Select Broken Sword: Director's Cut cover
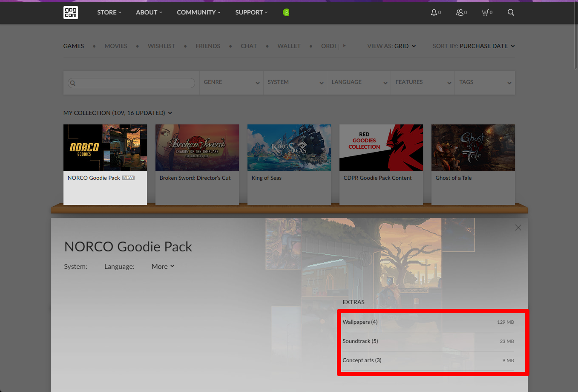 pyautogui.click(x=197, y=148)
